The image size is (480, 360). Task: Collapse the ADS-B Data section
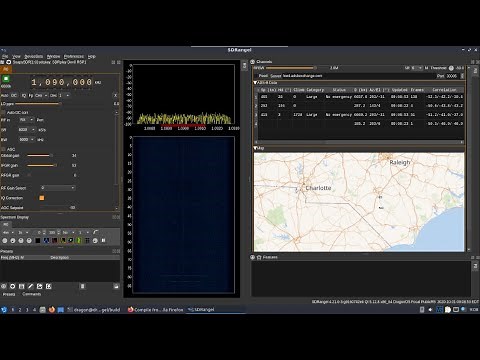pyautogui.click(x=256, y=83)
